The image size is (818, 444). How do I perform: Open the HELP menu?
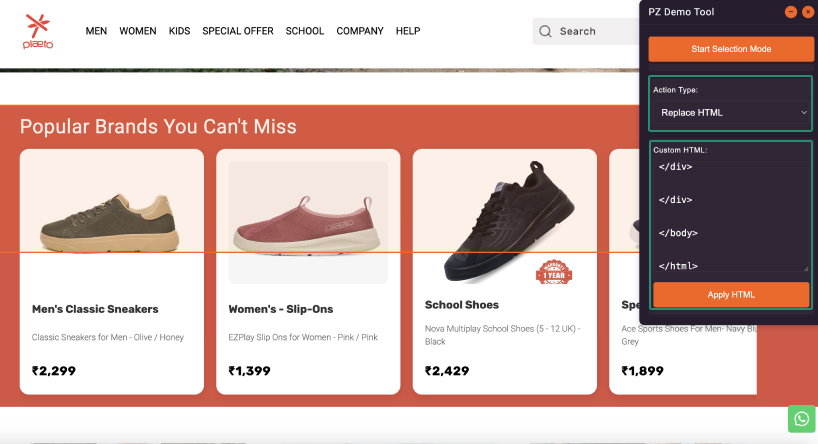[408, 31]
